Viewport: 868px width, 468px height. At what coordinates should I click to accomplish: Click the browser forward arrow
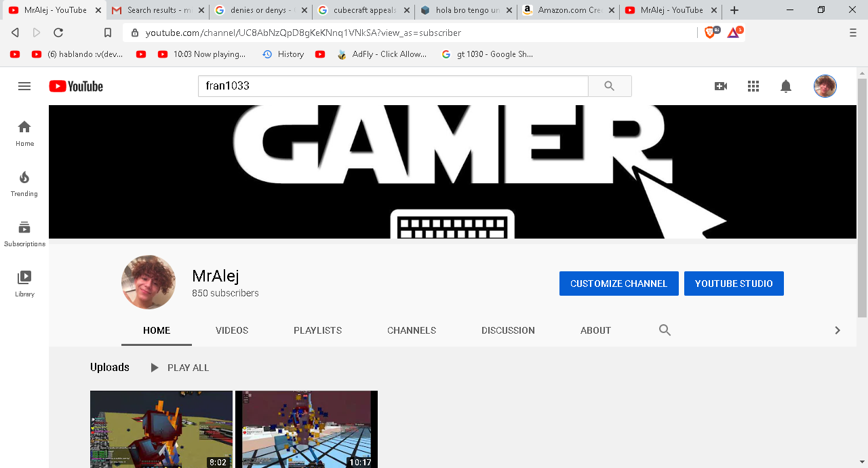[x=37, y=33]
